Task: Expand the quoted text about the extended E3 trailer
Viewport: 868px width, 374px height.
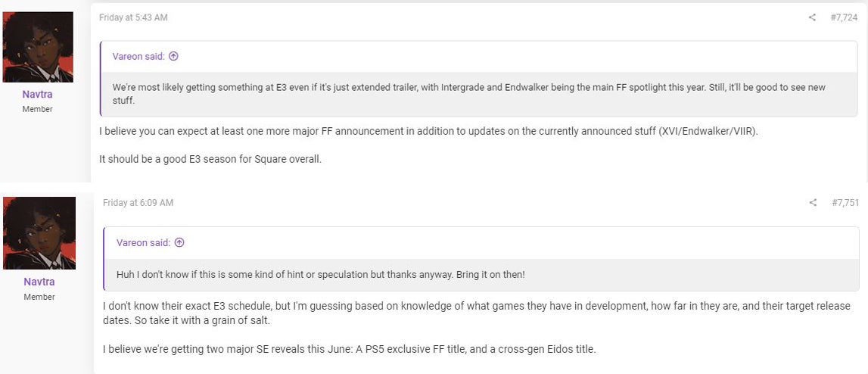Action: pyautogui.click(x=468, y=93)
